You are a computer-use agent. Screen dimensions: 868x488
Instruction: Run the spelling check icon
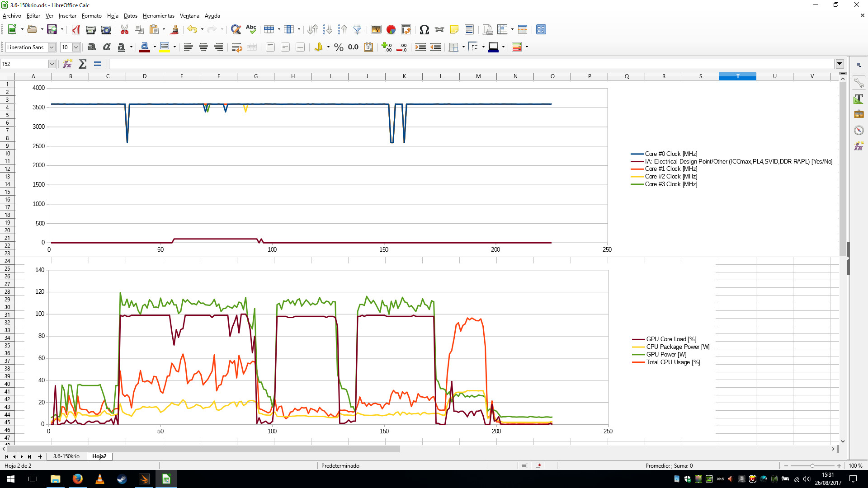(x=251, y=29)
